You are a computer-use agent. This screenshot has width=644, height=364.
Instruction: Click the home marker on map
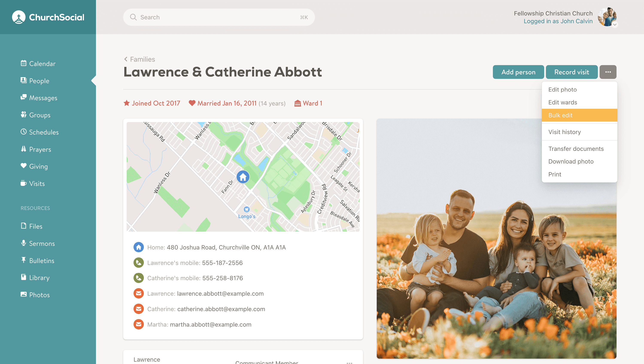(x=243, y=177)
